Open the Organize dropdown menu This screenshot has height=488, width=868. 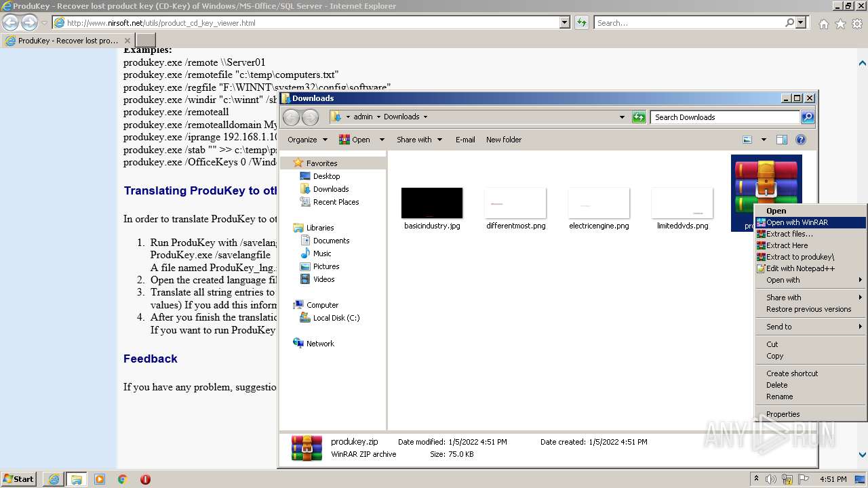point(307,140)
